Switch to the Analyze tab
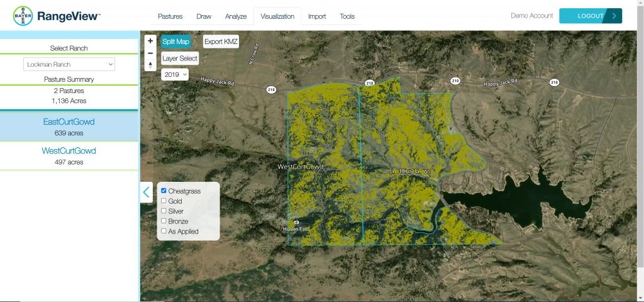The height and width of the screenshot is (302, 644). [236, 16]
